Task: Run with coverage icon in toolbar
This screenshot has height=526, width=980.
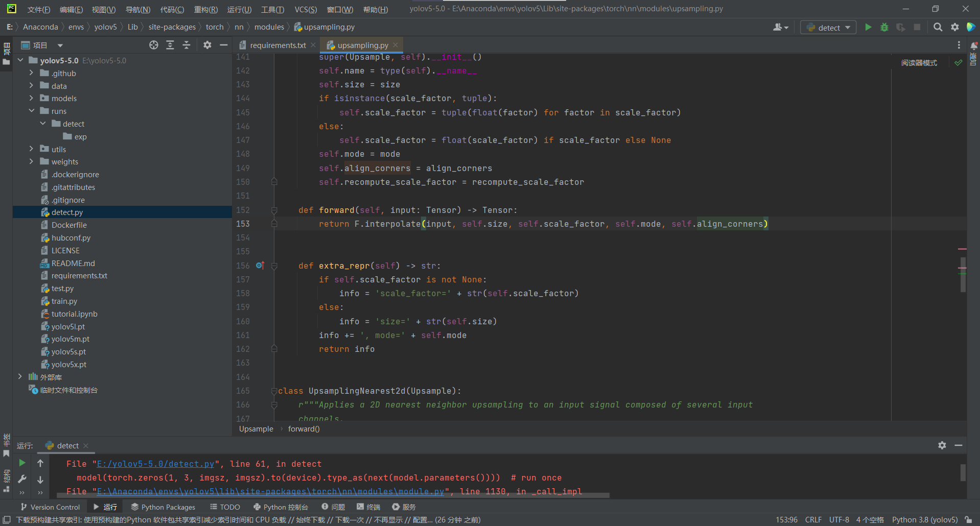Action: coord(901,27)
